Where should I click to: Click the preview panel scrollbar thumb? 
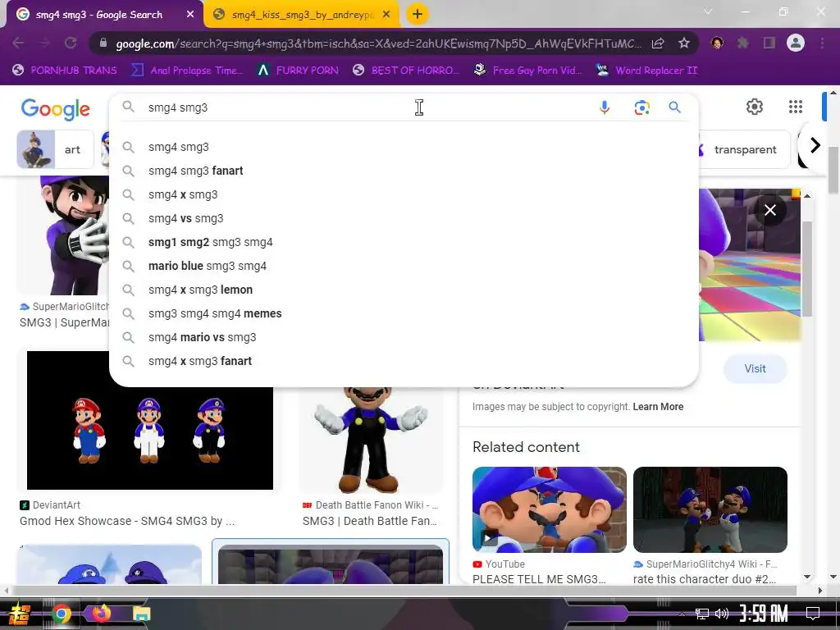[807, 268]
